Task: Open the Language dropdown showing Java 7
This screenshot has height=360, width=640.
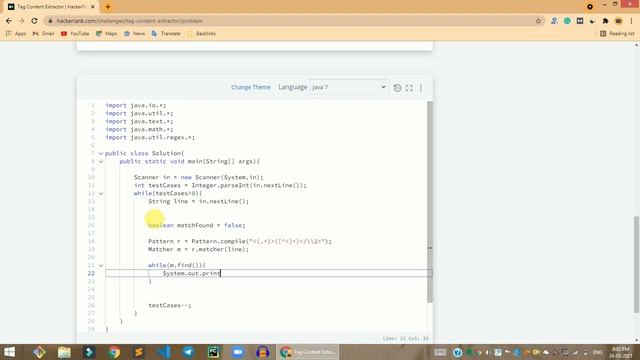Action: [349, 87]
